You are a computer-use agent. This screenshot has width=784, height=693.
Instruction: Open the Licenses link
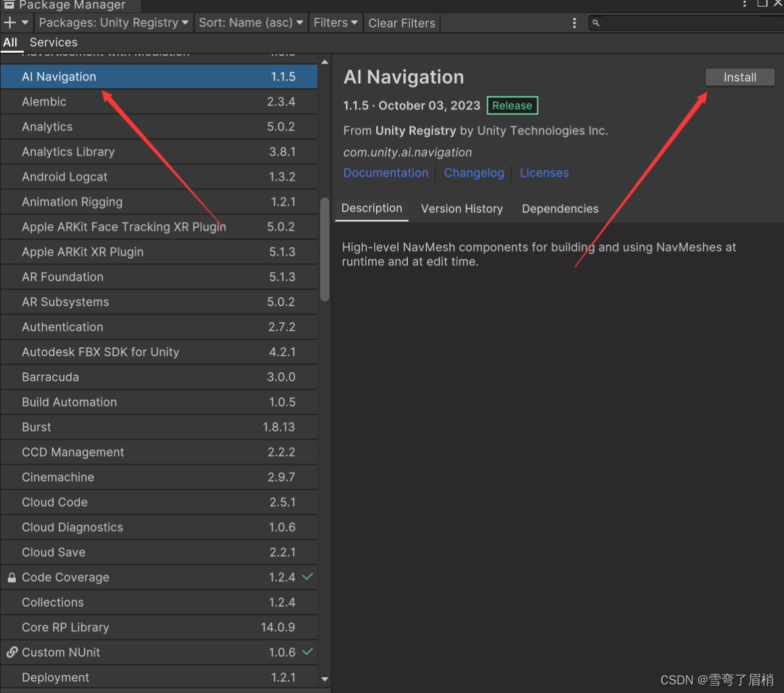pos(544,173)
